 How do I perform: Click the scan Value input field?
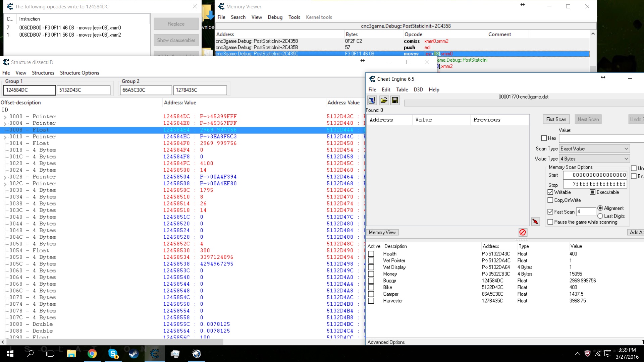click(600, 138)
